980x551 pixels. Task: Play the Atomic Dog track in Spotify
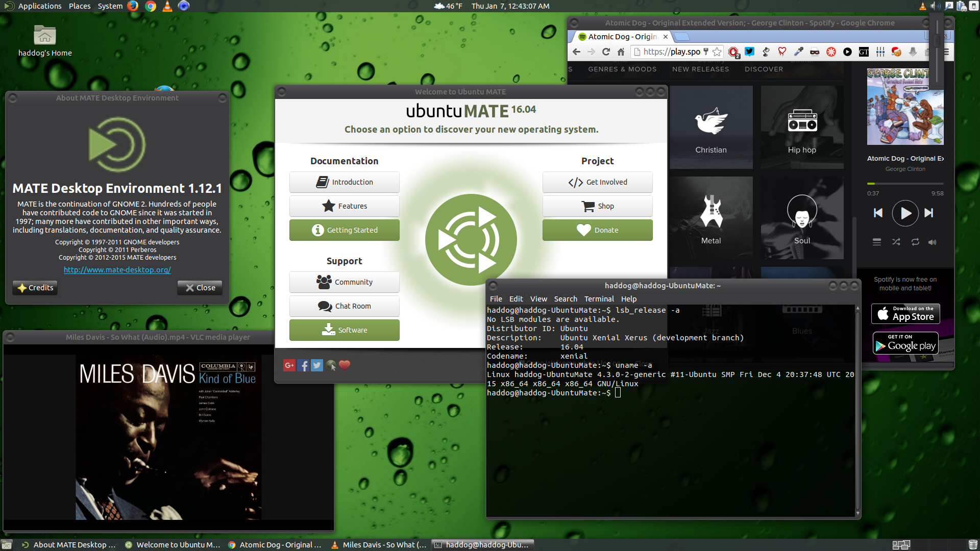(x=905, y=213)
